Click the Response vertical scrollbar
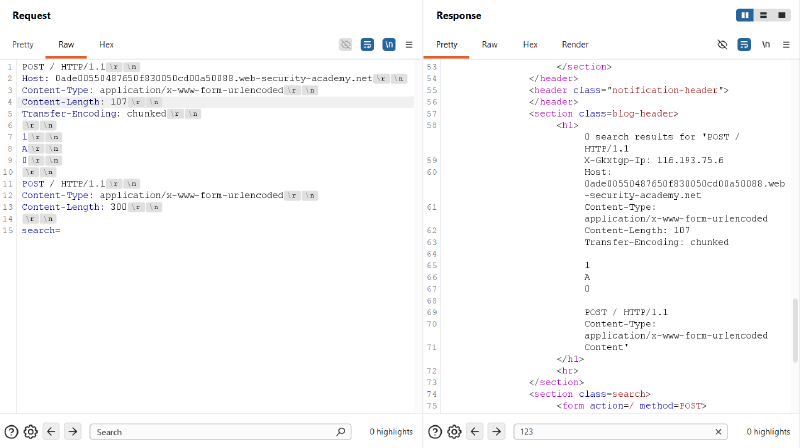This screenshot has height=448, width=800. (x=795, y=330)
